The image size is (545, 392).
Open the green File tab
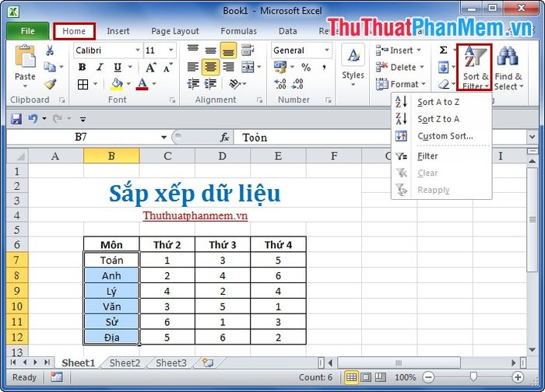(28, 31)
